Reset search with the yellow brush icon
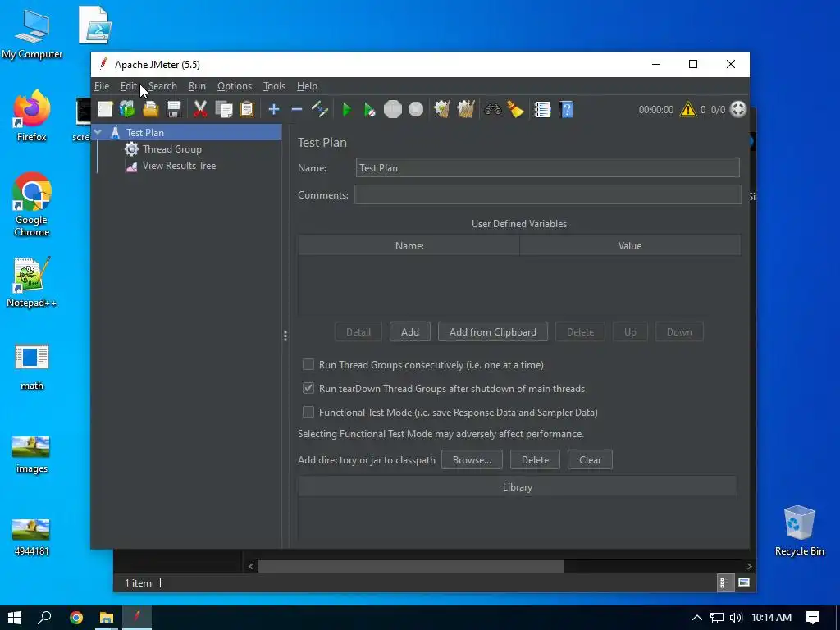 [515, 109]
